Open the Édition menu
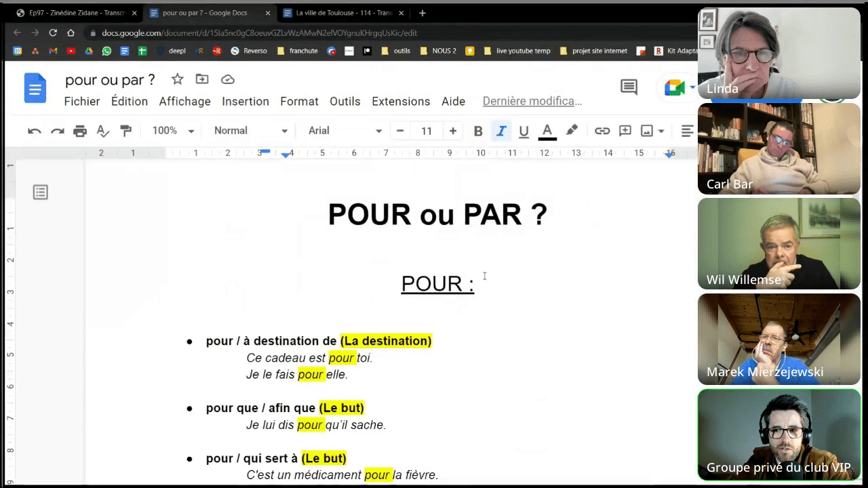This screenshot has width=868, height=488. click(x=130, y=101)
